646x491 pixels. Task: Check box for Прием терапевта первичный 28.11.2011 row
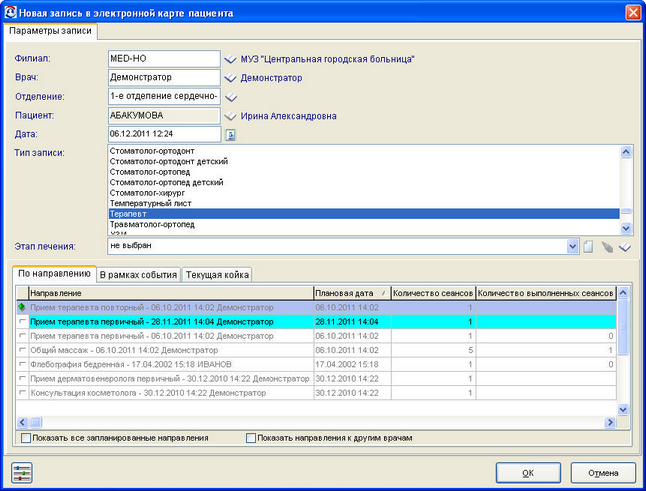(22, 321)
